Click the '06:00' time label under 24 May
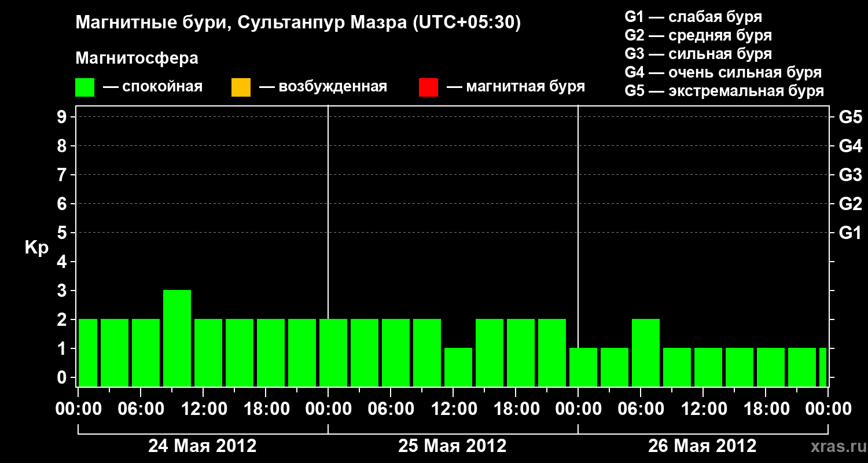 tap(141, 409)
